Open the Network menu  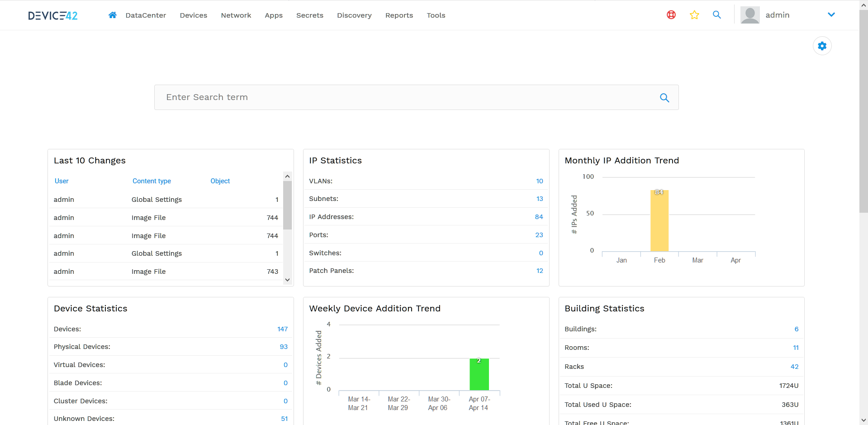coord(236,15)
